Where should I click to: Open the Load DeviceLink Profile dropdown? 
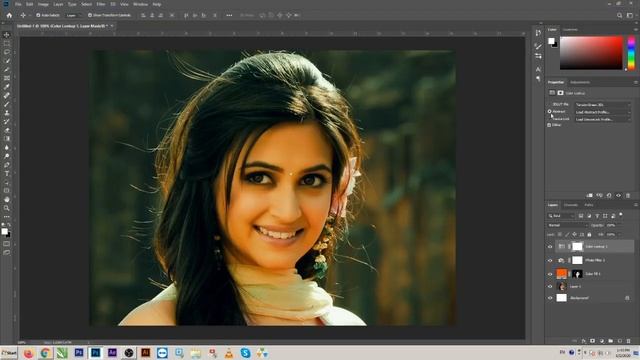603,119
